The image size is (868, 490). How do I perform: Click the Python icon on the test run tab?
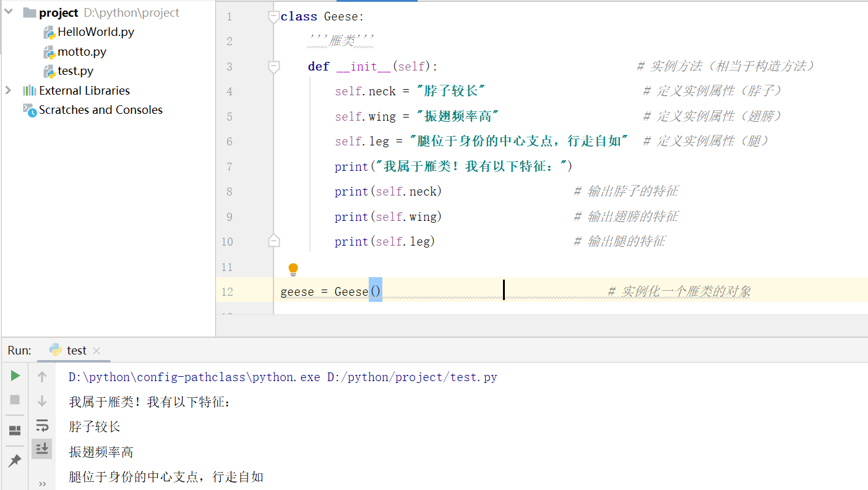click(56, 350)
